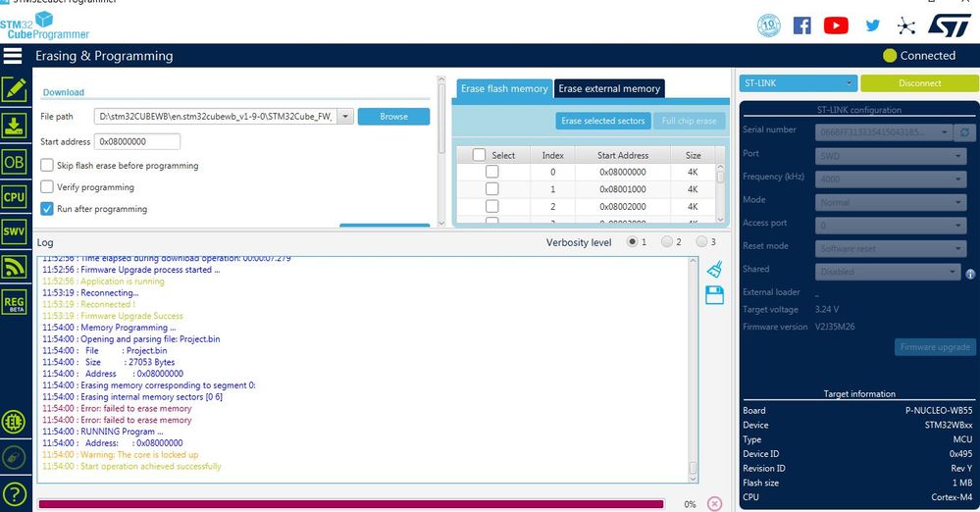Click the Firmware upgrade button
980x512 pixels.
click(936, 347)
